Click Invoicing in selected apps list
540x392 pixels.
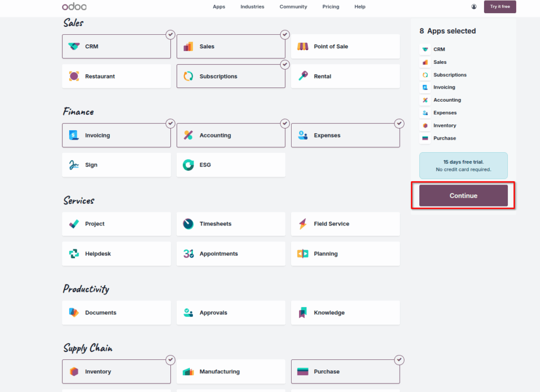(x=444, y=87)
